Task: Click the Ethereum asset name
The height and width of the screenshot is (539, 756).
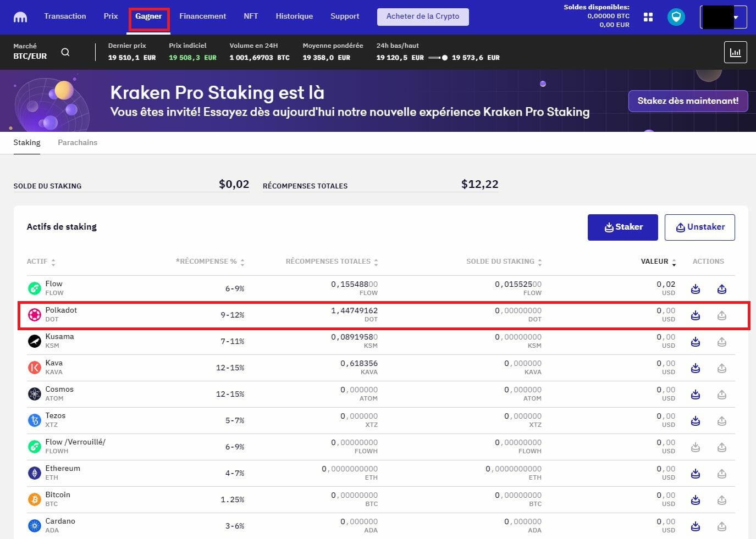Action: 63,468
